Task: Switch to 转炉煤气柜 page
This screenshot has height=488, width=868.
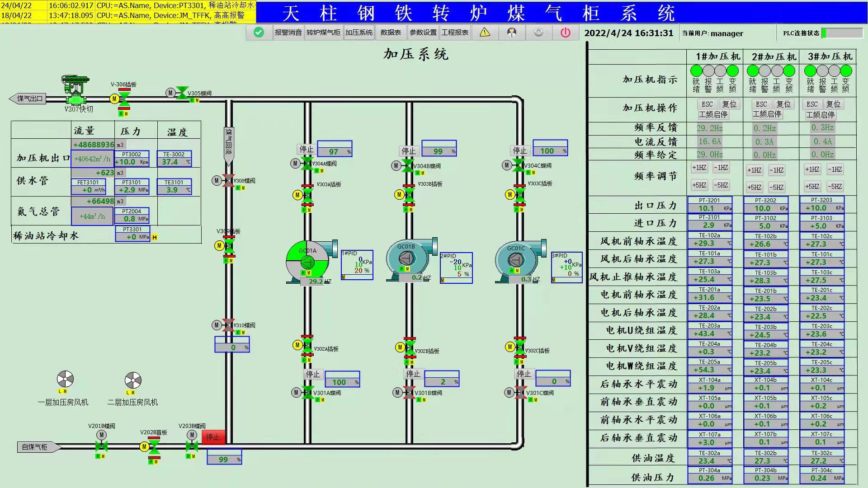Action: click(x=323, y=33)
